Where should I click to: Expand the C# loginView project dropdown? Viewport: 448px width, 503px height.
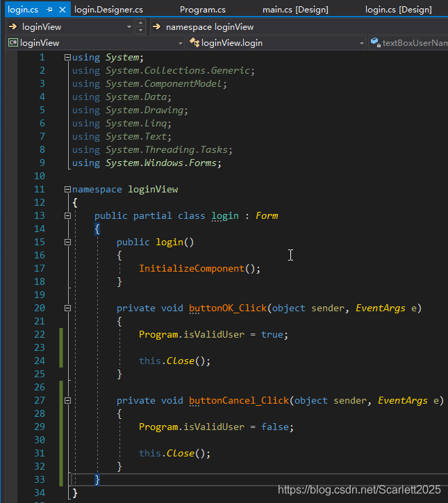pyautogui.click(x=180, y=43)
